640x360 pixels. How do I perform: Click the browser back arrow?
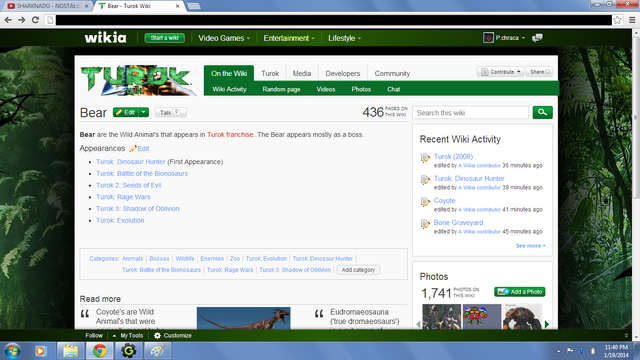click(x=8, y=20)
